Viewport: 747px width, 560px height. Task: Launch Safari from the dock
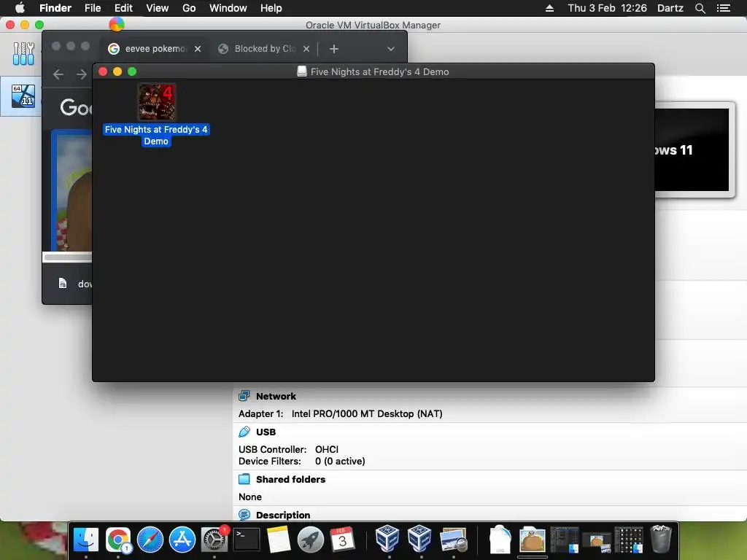[150, 540]
